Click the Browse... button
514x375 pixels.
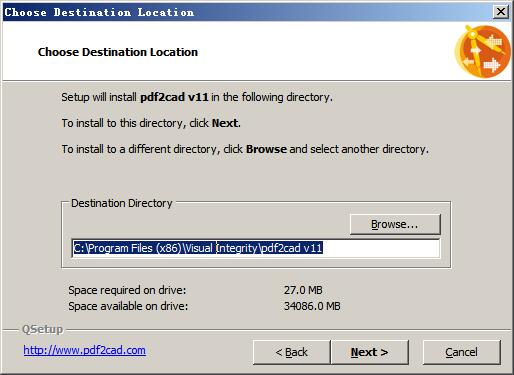click(395, 224)
